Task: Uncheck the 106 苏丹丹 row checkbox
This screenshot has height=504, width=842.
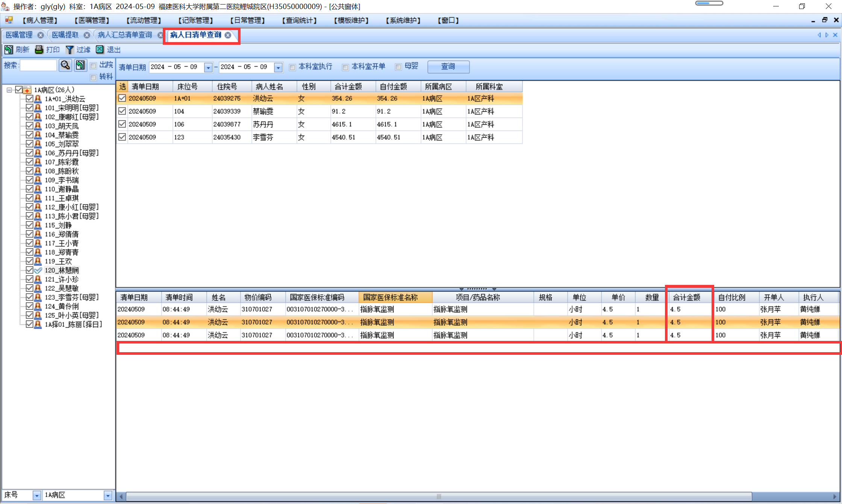Action: (122, 124)
